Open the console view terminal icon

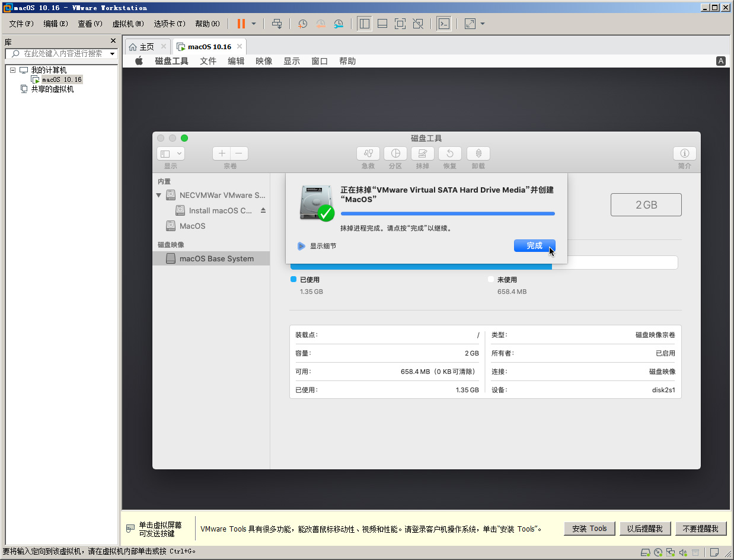coord(443,24)
